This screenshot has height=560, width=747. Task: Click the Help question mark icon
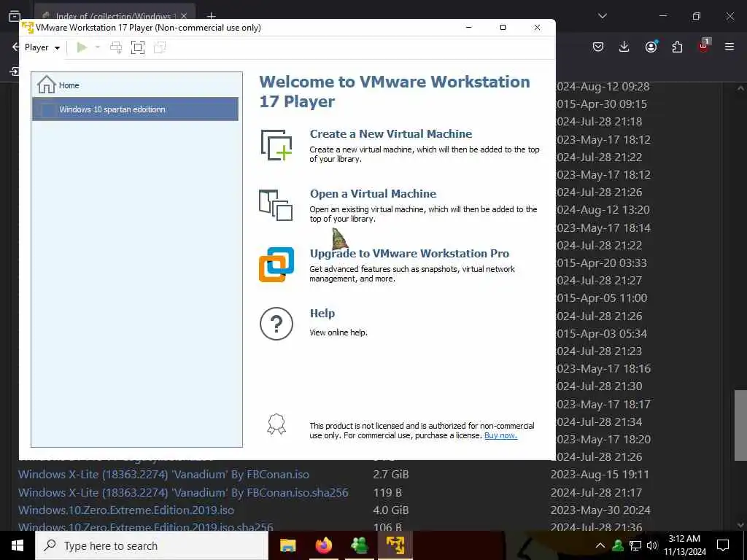[x=276, y=324]
